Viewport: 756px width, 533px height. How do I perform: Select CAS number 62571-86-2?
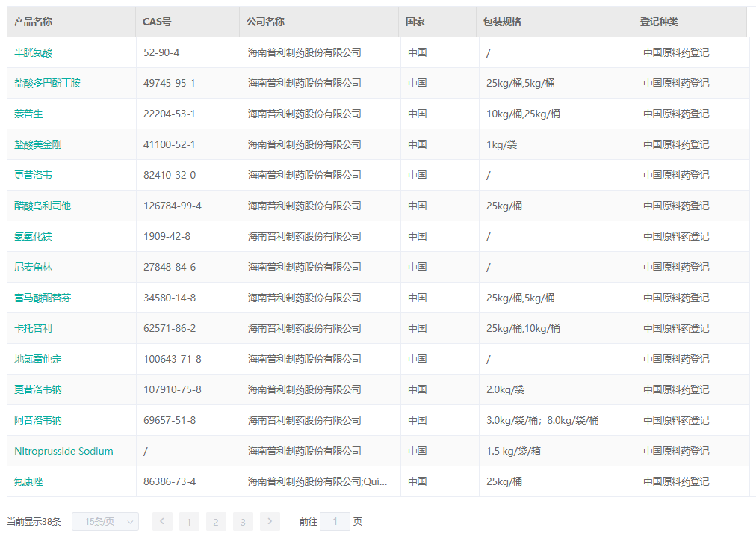point(170,328)
